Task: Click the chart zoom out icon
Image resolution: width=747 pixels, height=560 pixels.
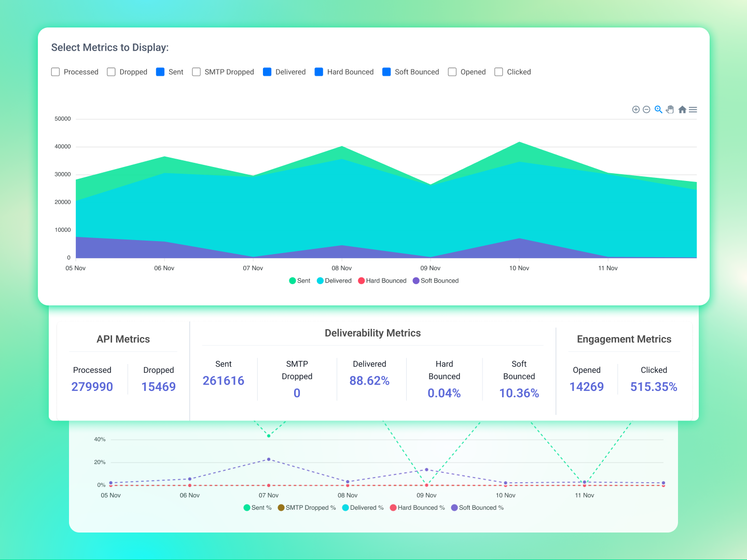Action: coord(646,109)
